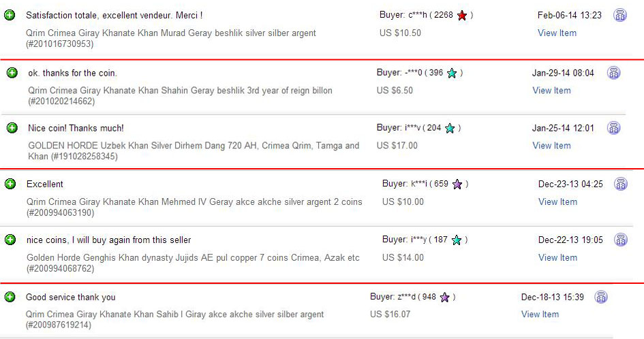Screen dimensions: 644x339
Task: Click round item icon next to Jan-29-14 08:04
Action: (613, 73)
